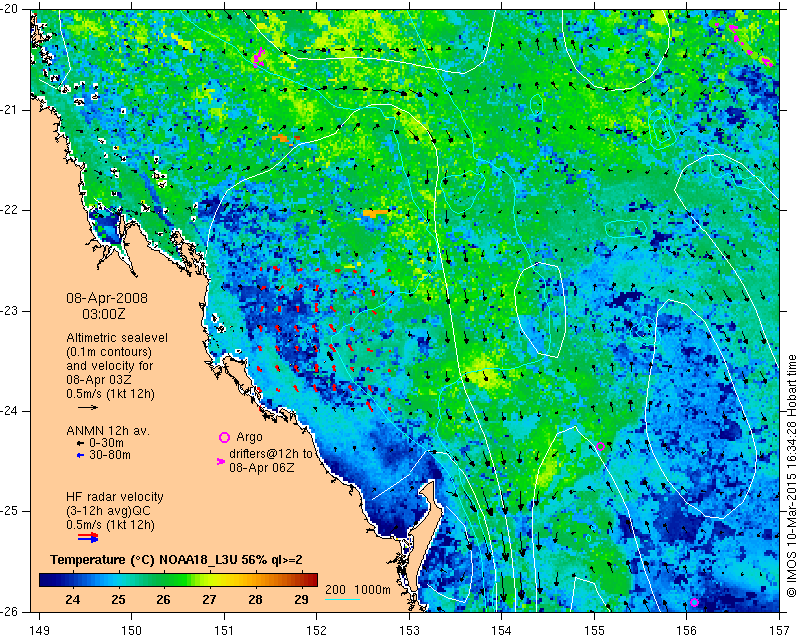
Task: Click the 156 longitude axis label
Action: [x=687, y=631]
